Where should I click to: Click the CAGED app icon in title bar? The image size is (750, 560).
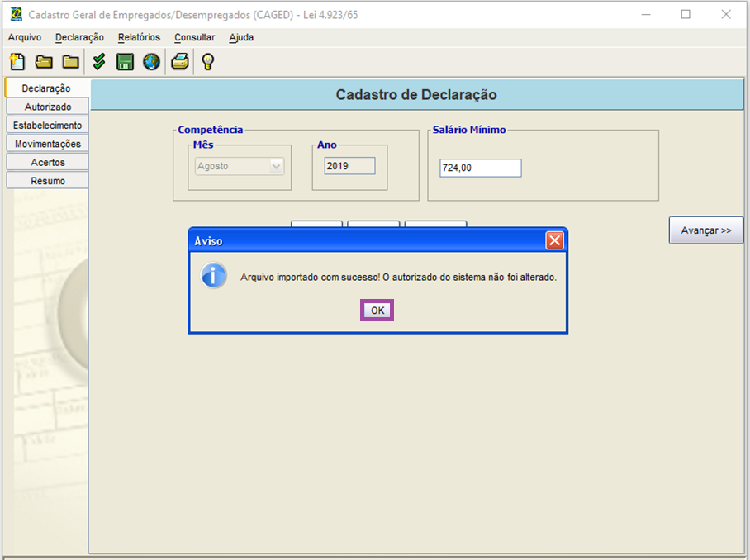tap(16, 14)
